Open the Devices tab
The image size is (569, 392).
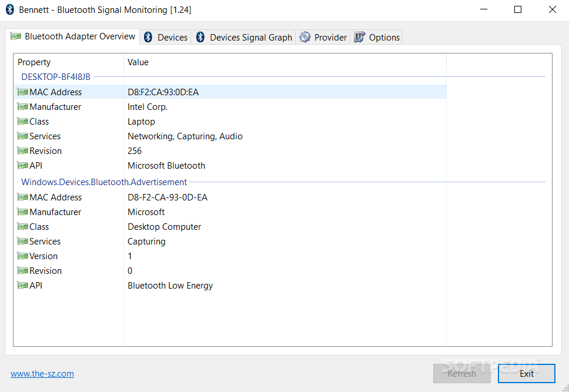tap(166, 37)
